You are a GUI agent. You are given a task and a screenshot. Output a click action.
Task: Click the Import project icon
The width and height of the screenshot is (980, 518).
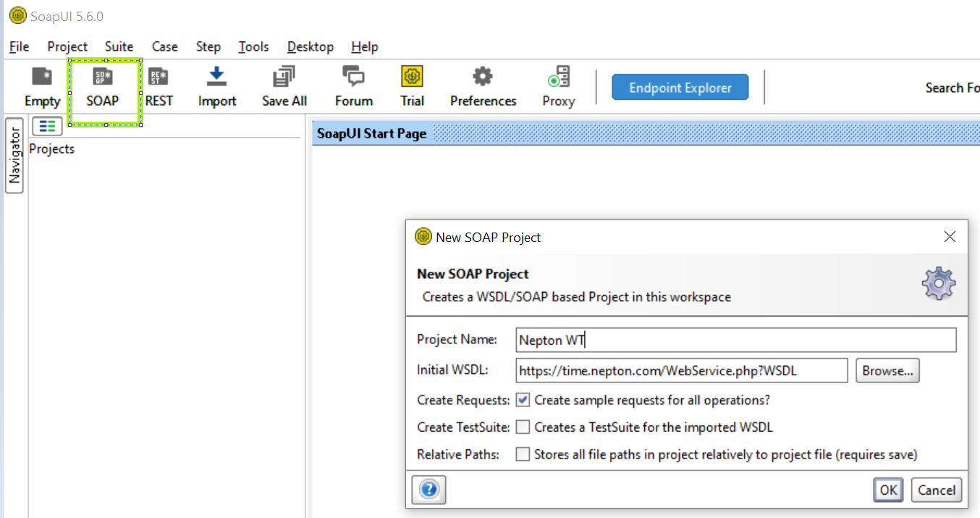217,87
